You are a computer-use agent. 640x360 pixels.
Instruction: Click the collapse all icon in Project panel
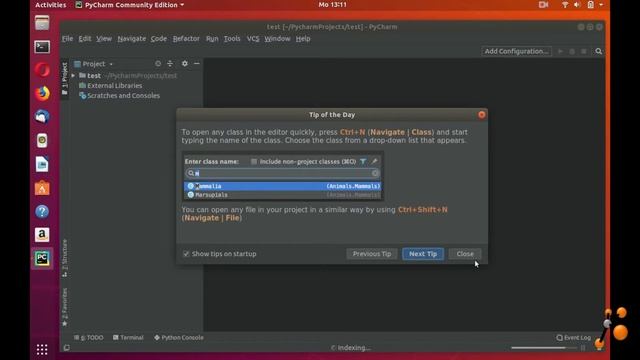point(170,64)
